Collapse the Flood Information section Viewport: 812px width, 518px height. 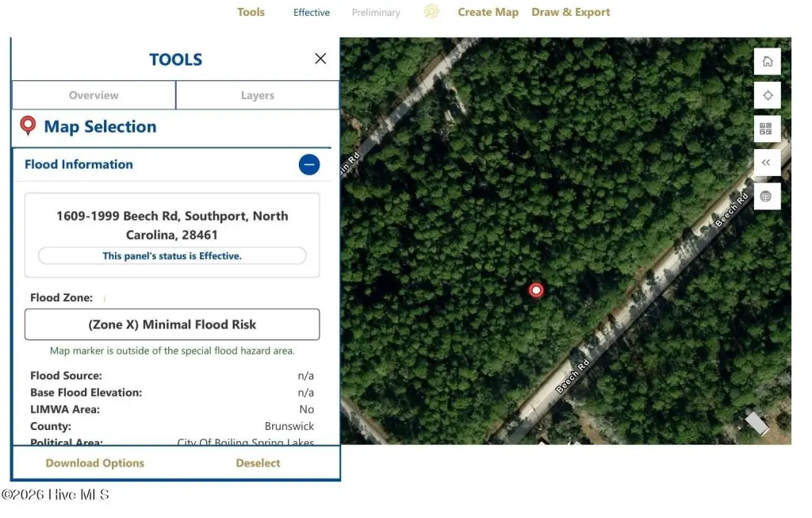[309, 164]
